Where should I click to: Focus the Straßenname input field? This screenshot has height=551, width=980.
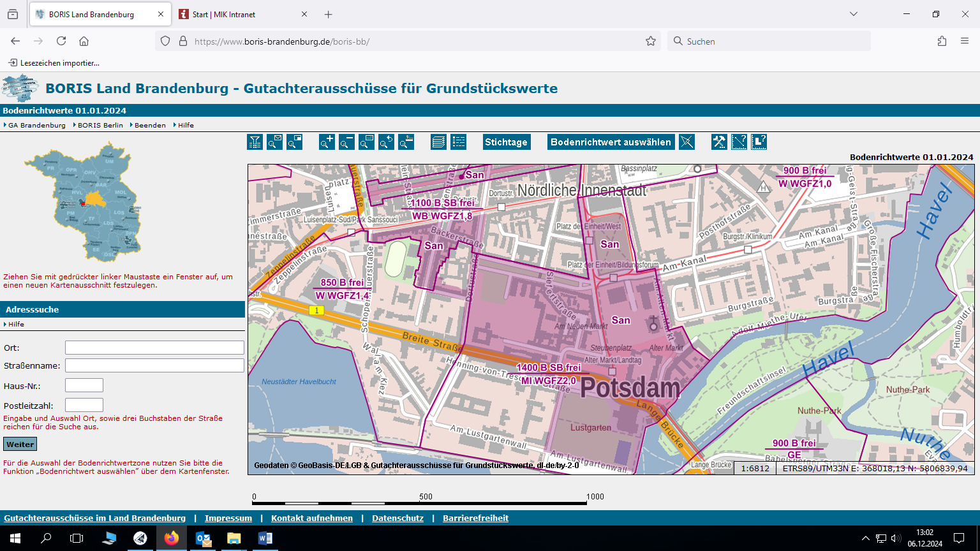(x=154, y=365)
